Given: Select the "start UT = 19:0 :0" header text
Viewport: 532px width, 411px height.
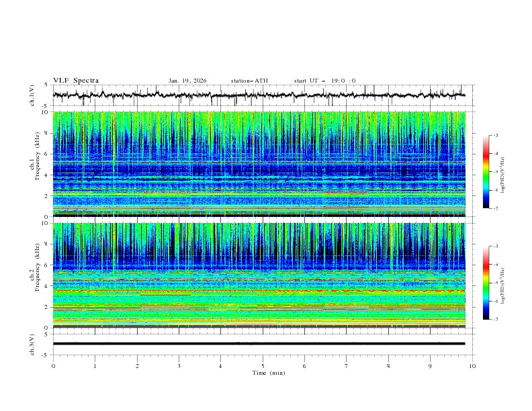Looking at the screenshot, I should (324, 81).
